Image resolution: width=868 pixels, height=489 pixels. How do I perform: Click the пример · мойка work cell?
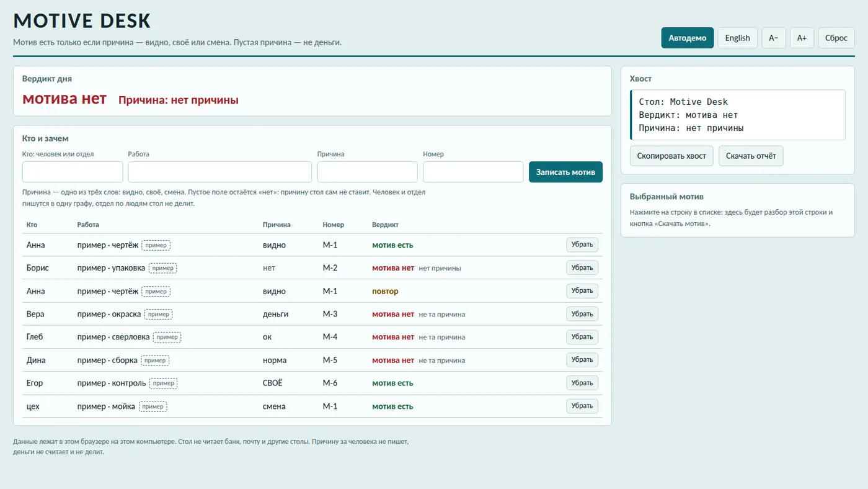[106, 406]
